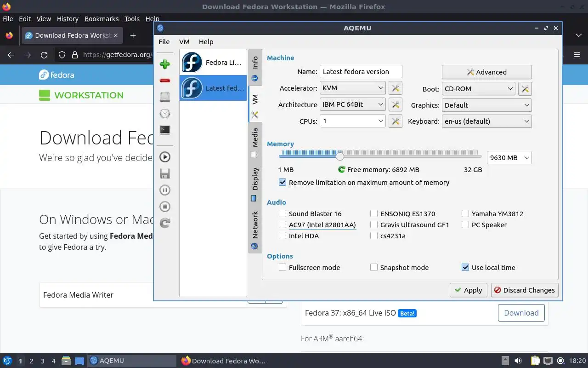Open Graphics Default dropdown
This screenshot has width=588, height=368.
[x=486, y=105]
